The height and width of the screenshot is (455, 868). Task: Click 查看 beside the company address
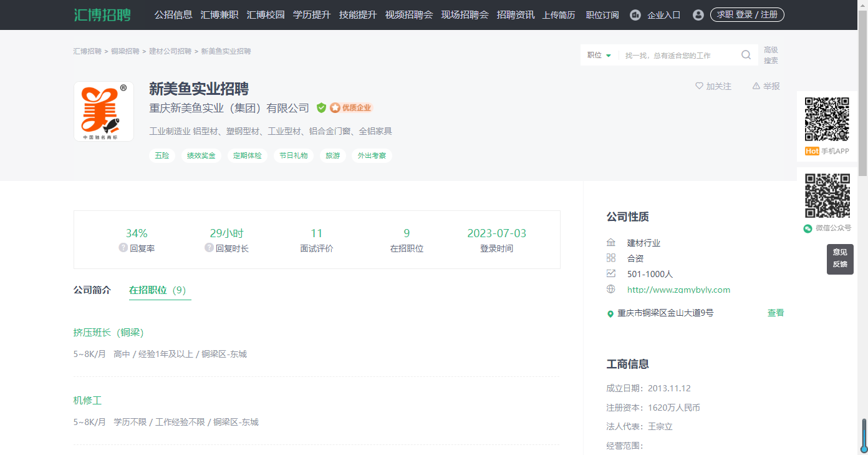pos(776,313)
